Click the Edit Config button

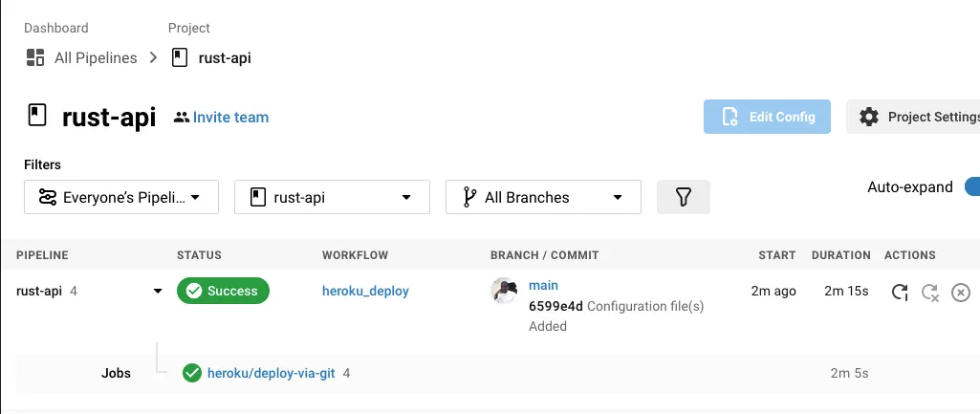[x=767, y=117]
